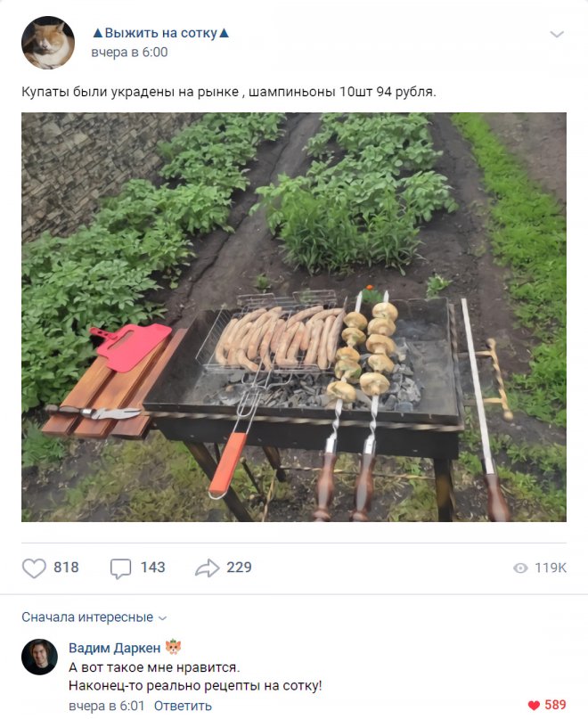This screenshot has width=588, height=719.
Task: Click the 119K views count
Action: pos(550,568)
